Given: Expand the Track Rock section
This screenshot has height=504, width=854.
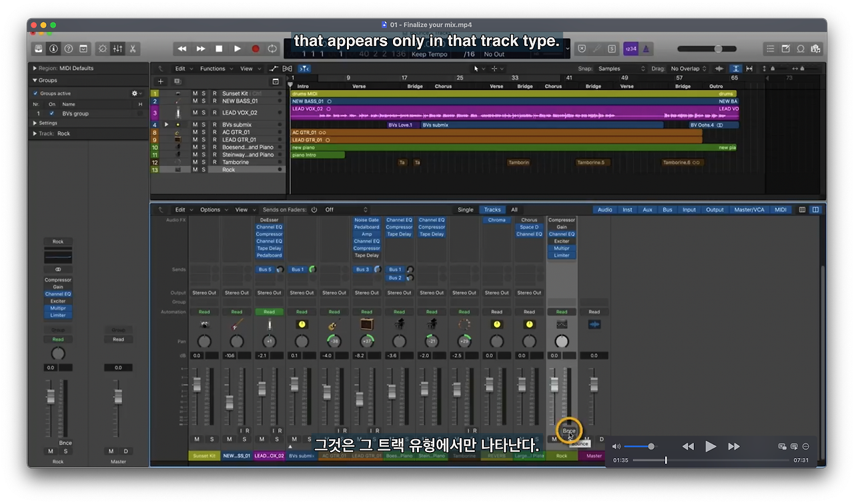Looking at the screenshot, I should [x=35, y=133].
